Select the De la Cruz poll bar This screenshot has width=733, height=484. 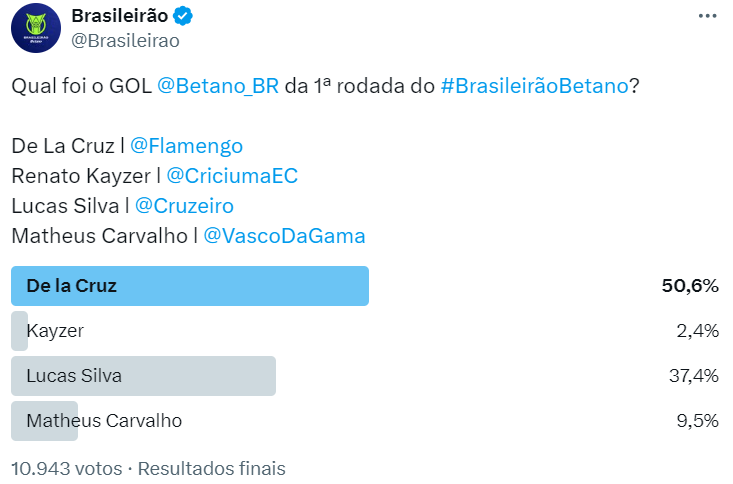pyautogui.click(x=190, y=286)
